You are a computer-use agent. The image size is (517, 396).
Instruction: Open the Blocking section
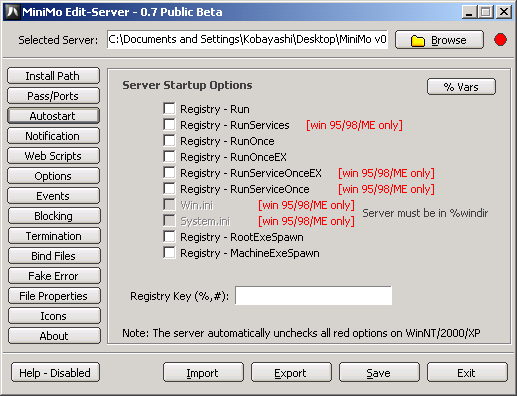[x=54, y=216]
